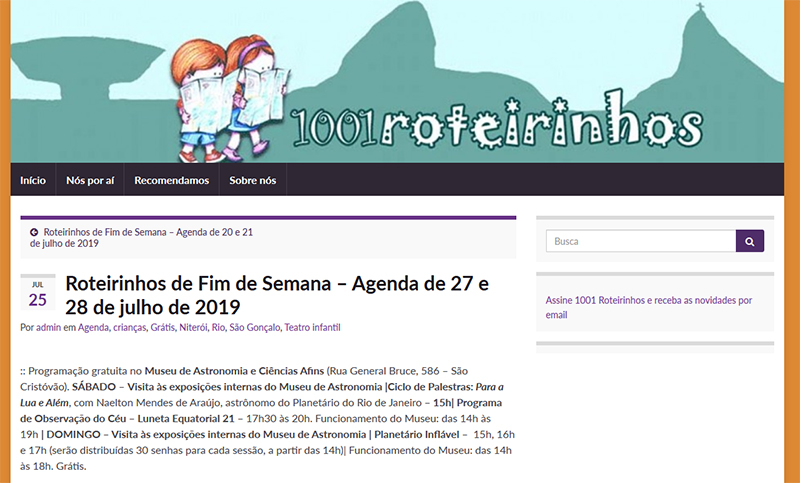Open previous post Agenda de 20 e 21 de julho
800x483 pixels.
(x=147, y=232)
